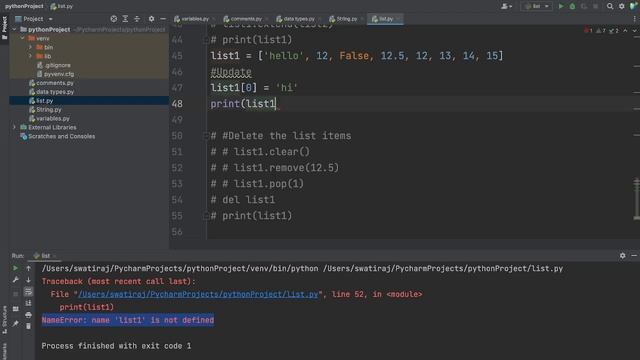This screenshot has height=360, width=640.
Task: Open Run panel settings gear
Action: click(x=622, y=256)
